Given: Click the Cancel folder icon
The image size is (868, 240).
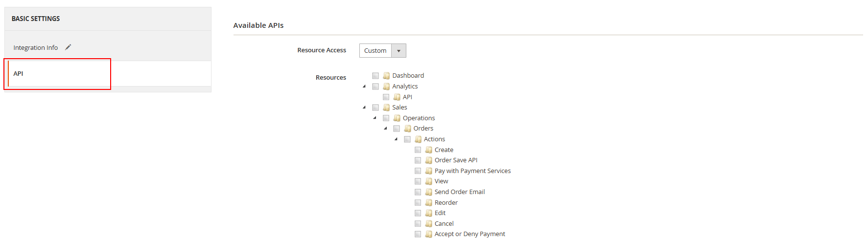Looking at the screenshot, I should (429, 224).
